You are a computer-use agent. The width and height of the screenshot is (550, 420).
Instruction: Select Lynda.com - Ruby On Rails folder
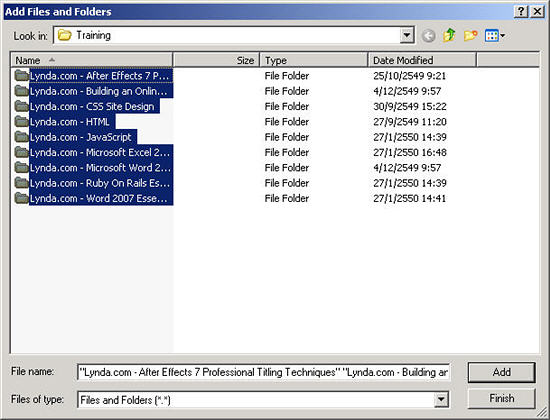tap(101, 183)
